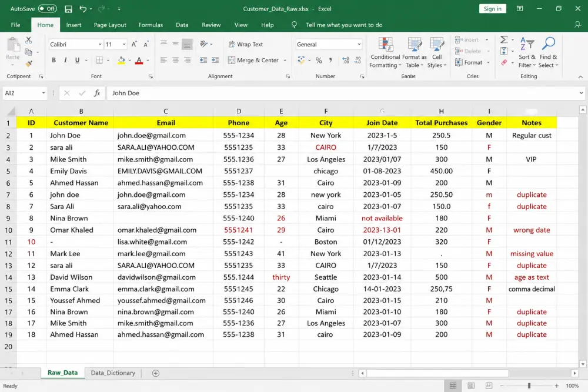Open the Accounting Number Format icon
This screenshot has width=588, height=392.
301,60
